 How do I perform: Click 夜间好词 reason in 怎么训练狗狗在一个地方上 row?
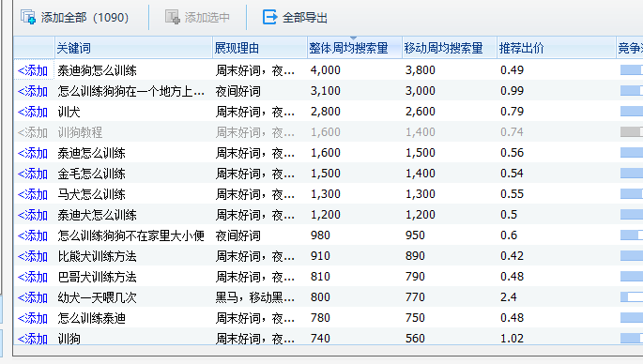(x=238, y=91)
